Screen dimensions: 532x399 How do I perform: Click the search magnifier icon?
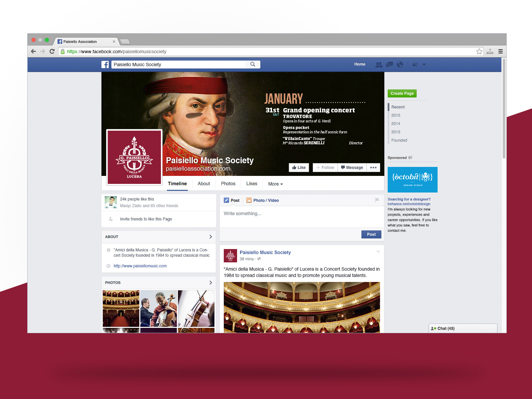coord(253,64)
